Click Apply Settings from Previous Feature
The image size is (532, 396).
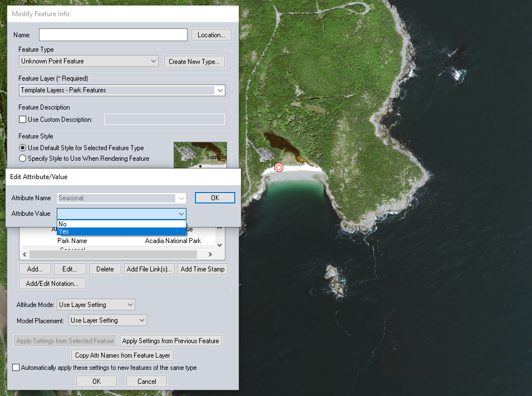(171, 341)
